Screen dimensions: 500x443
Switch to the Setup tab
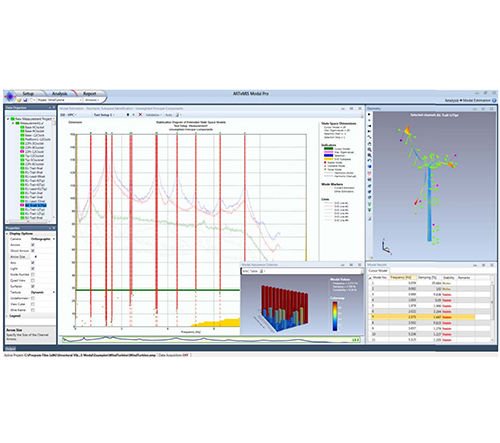pos(28,94)
